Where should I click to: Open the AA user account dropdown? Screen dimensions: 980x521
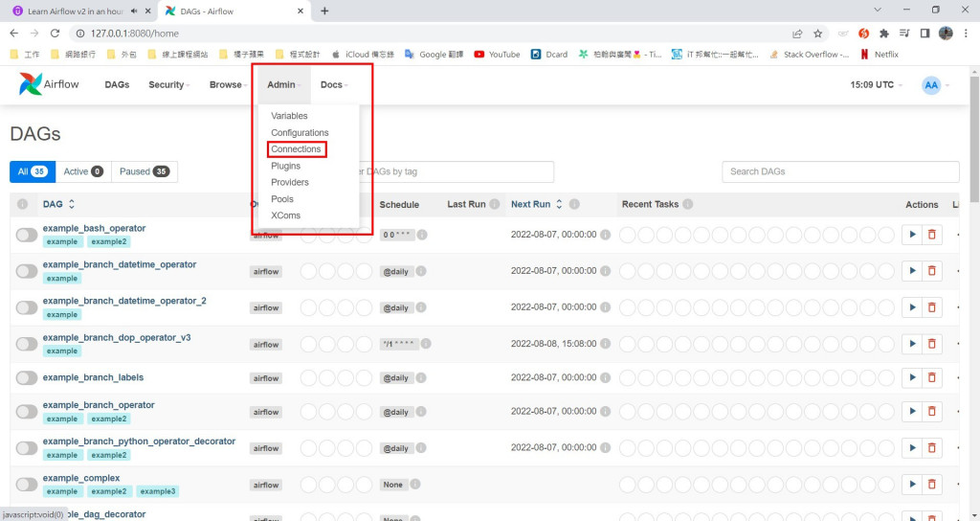[x=936, y=85]
